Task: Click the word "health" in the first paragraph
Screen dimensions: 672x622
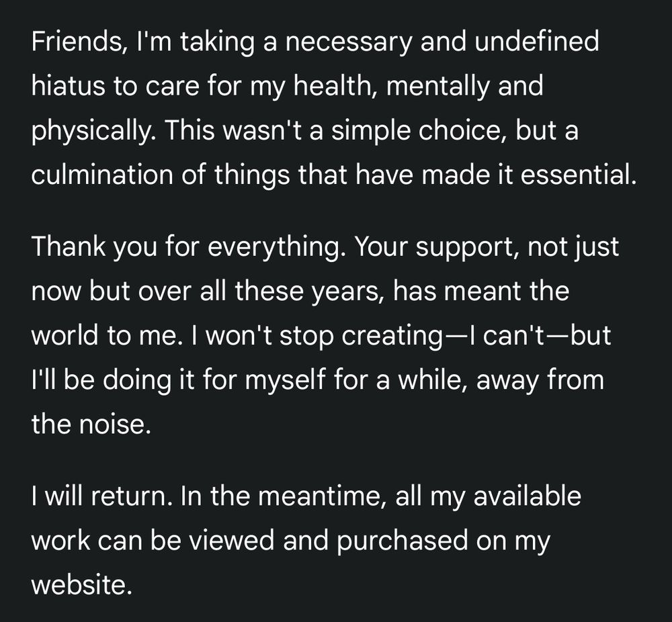Action: click(333, 86)
